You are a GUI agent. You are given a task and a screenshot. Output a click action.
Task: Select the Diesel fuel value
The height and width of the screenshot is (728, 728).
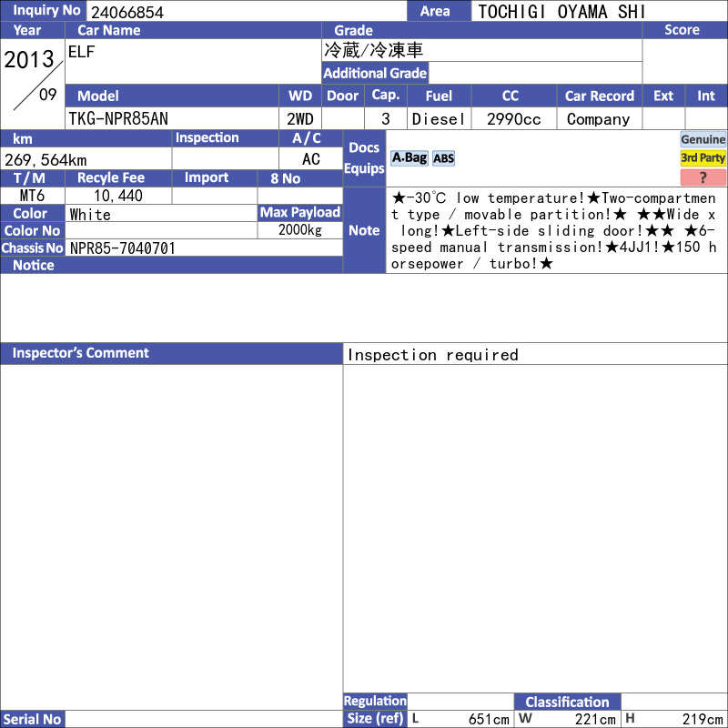coord(439,119)
